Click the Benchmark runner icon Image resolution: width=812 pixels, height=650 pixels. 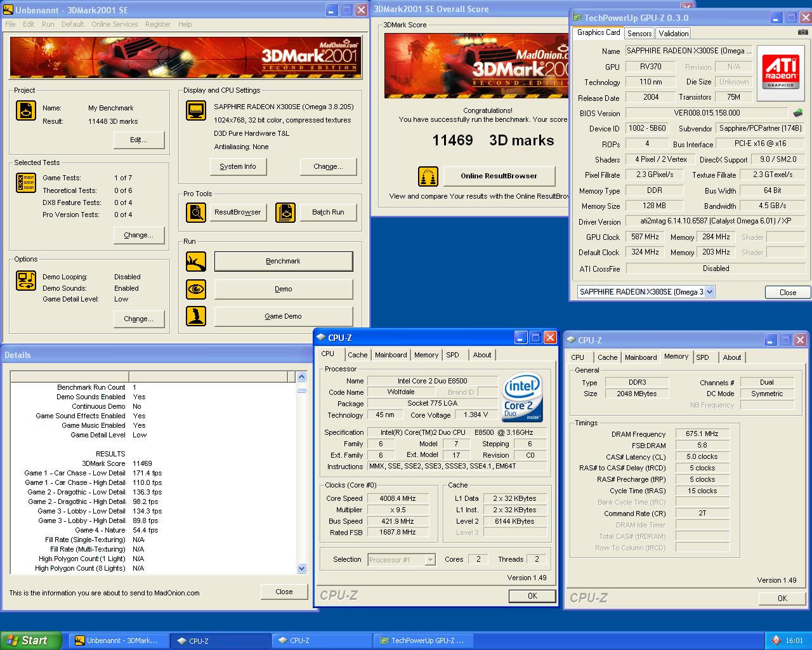196,261
